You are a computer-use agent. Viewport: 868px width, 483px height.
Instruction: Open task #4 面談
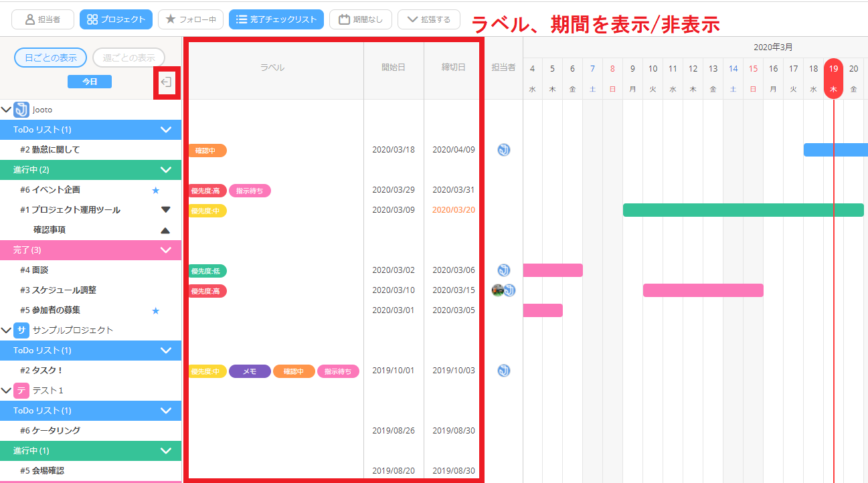[x=34, y=270]
